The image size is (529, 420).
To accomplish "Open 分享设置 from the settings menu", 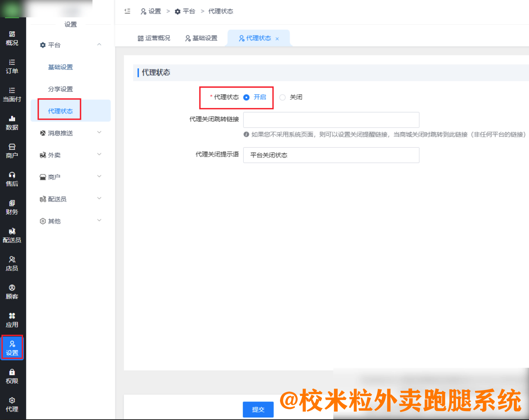I will 60,89.
